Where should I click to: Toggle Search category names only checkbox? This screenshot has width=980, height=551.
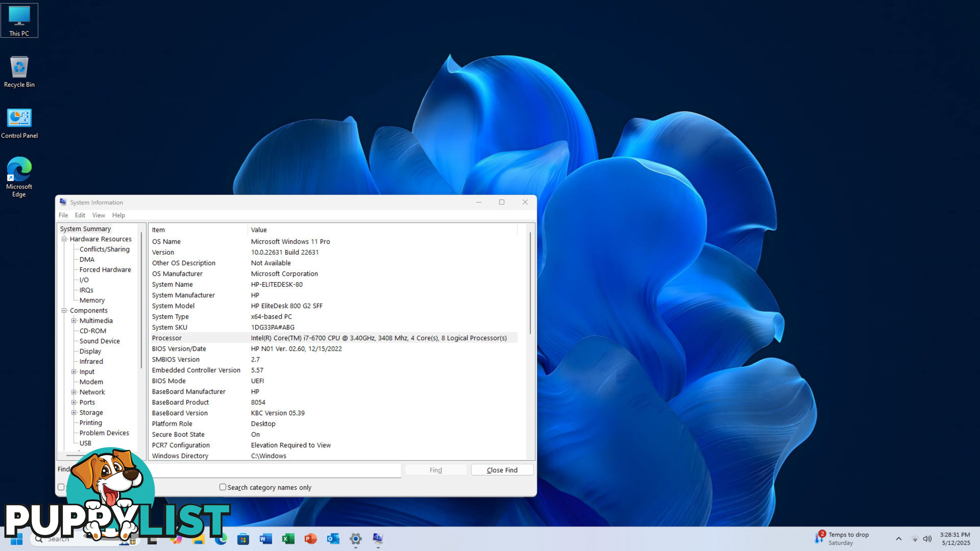[223, 487]
